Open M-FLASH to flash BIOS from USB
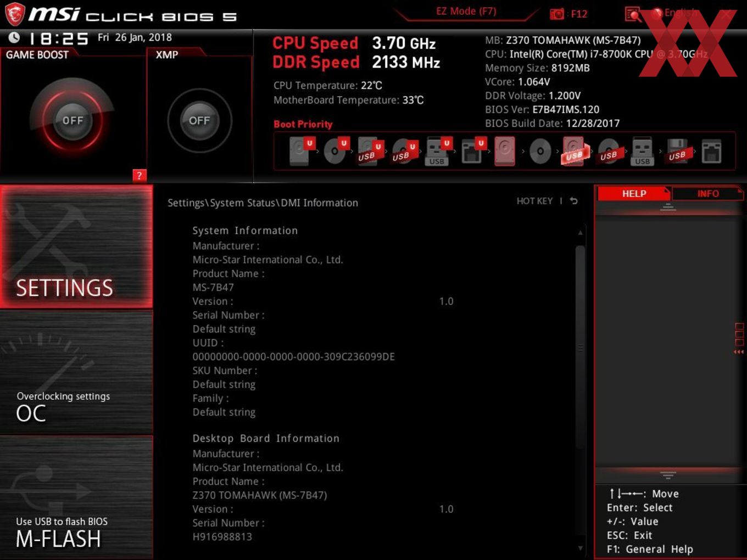747x560 pixels. point(76,497)
